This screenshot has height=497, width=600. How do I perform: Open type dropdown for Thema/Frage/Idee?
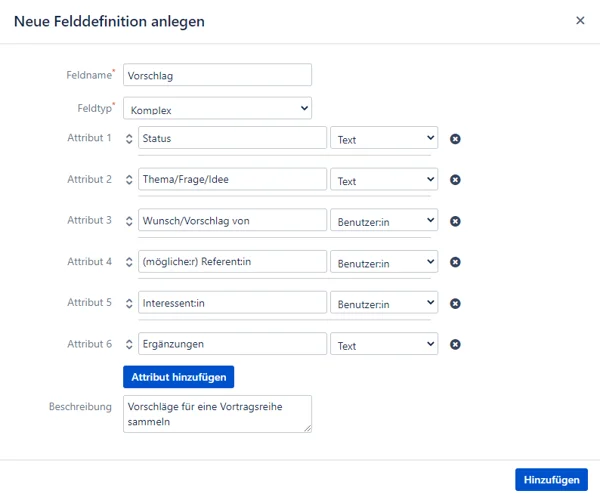click(x=384, y=179)
